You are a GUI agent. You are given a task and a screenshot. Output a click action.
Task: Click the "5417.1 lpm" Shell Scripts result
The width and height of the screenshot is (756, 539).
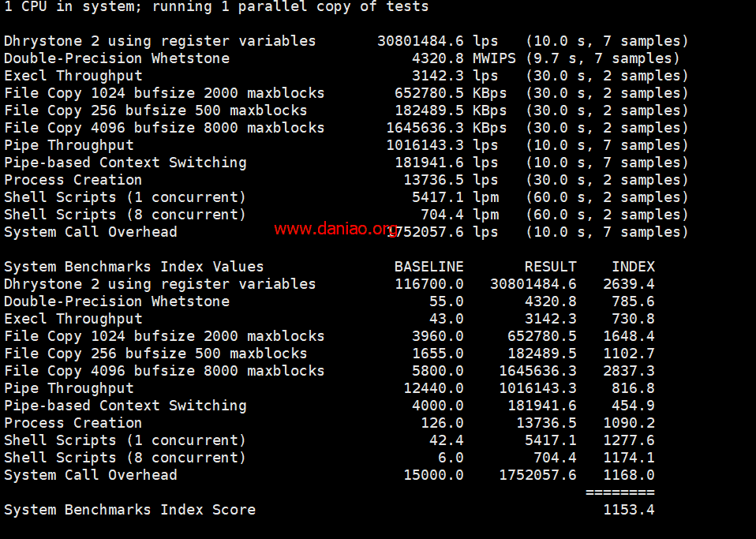point(455,197)
